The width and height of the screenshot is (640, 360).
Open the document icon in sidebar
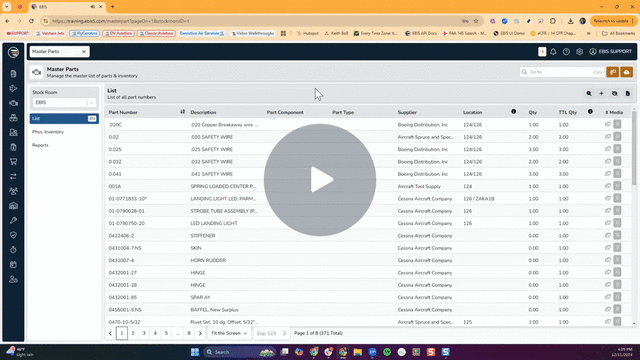click(13, 74)
